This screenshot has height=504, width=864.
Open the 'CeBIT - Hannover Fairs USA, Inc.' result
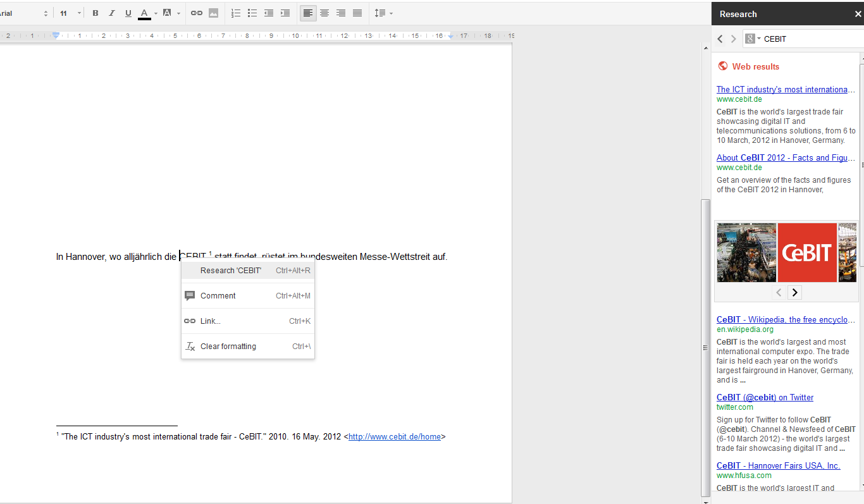[779, 466]
